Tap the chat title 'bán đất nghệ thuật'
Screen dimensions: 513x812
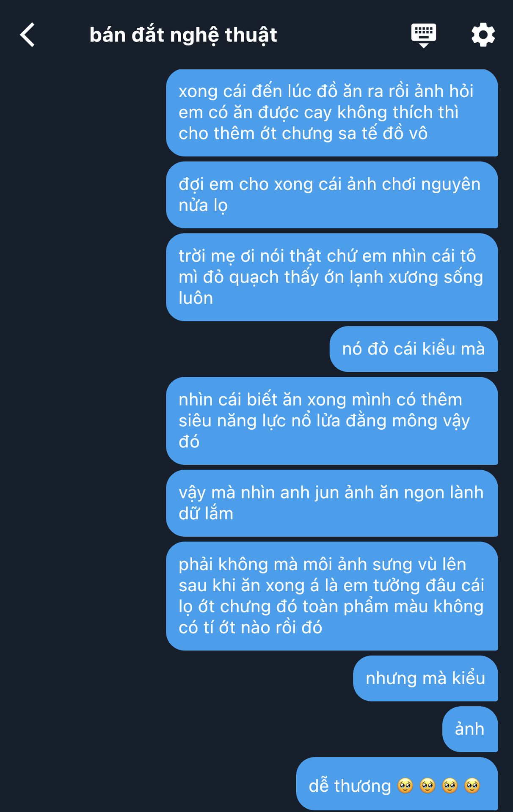(x=183, y=35)
